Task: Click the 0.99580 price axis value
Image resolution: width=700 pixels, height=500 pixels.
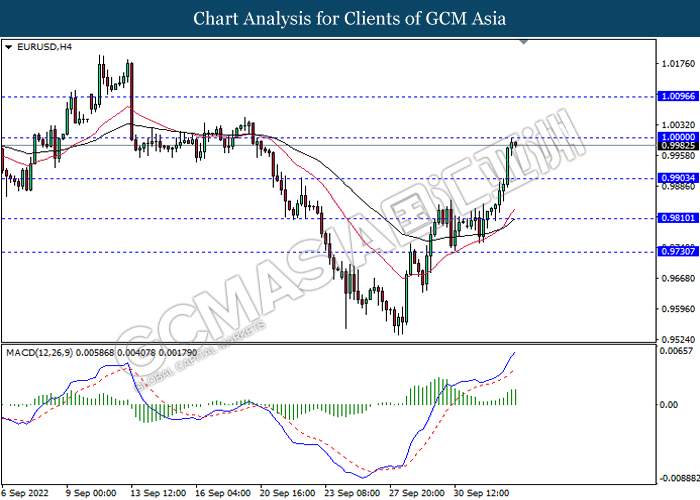Action: tap(678, 156)
